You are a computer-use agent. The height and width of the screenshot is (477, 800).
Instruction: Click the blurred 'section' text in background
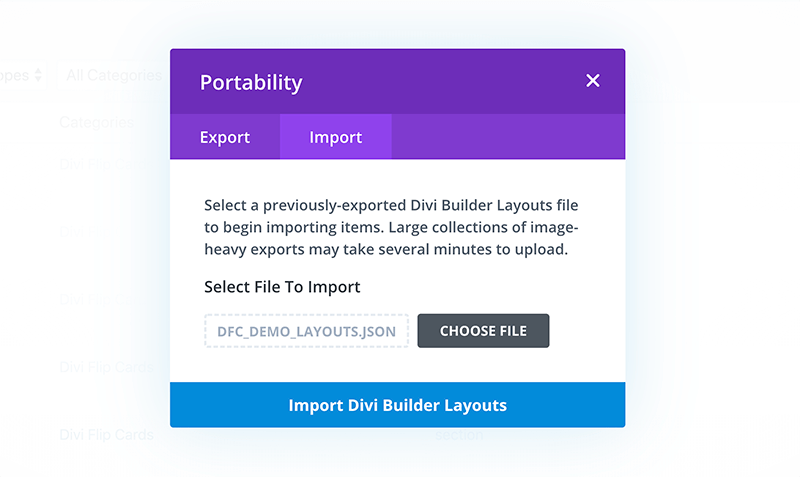tap(459, 435)
